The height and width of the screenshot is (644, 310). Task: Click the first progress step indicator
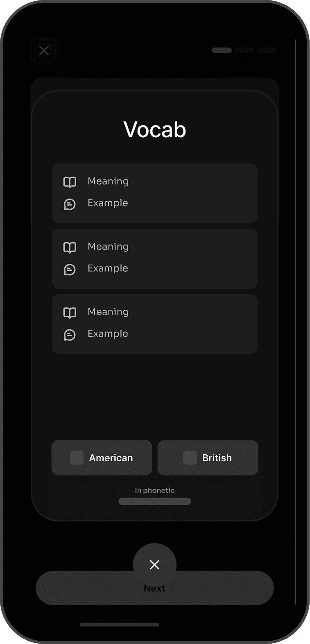(222, 50)
